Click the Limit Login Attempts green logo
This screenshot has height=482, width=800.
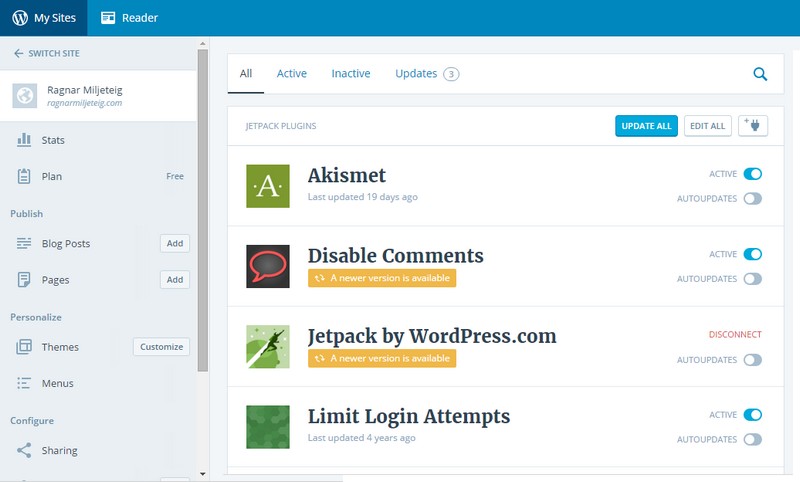click(x=268, y=427)
